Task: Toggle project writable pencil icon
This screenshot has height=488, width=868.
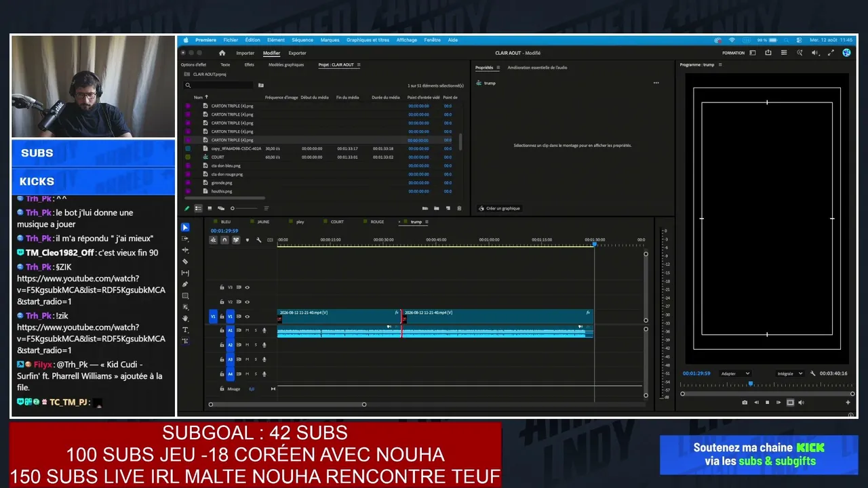Action: point(187,208)
